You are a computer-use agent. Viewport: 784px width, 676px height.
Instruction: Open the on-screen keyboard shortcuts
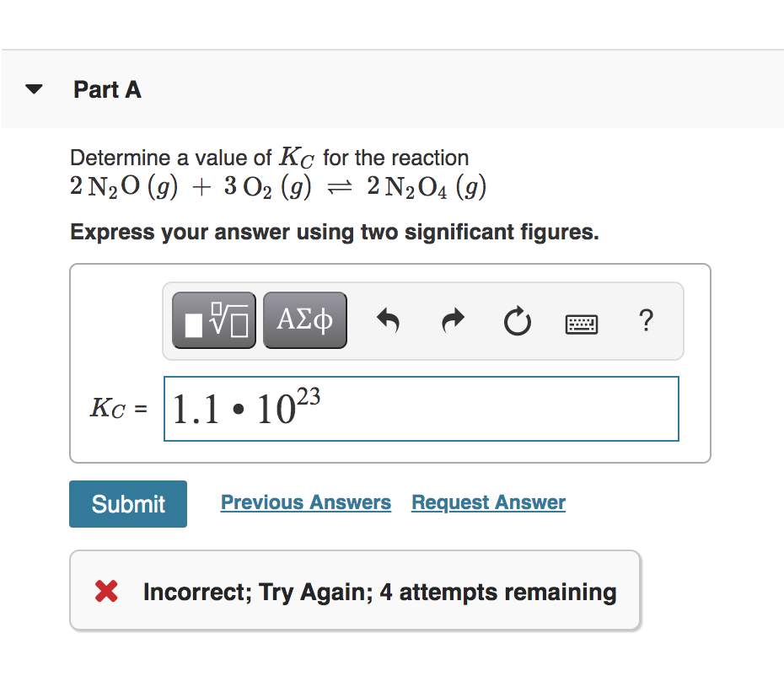click(582, 322)
